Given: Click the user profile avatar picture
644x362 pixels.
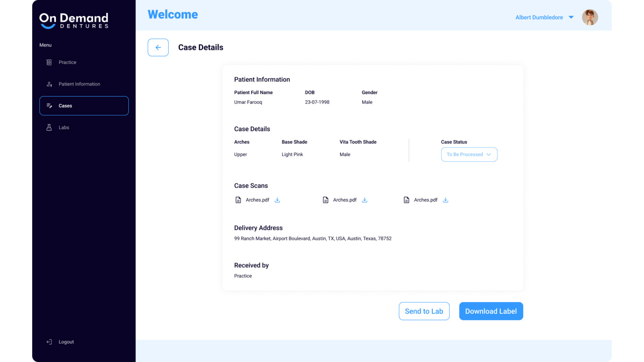Looking at the screenshot, I should [x=590, y=17].
